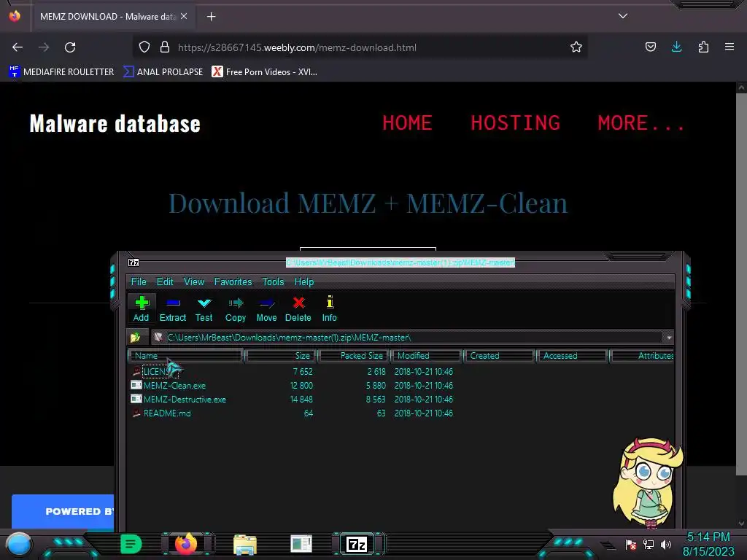This screenshot has height=560, width=747.
Task: Open the MEDIAFIRE ROULETTER bookmark
Action: pyautogui.click(x=61, y=72)
